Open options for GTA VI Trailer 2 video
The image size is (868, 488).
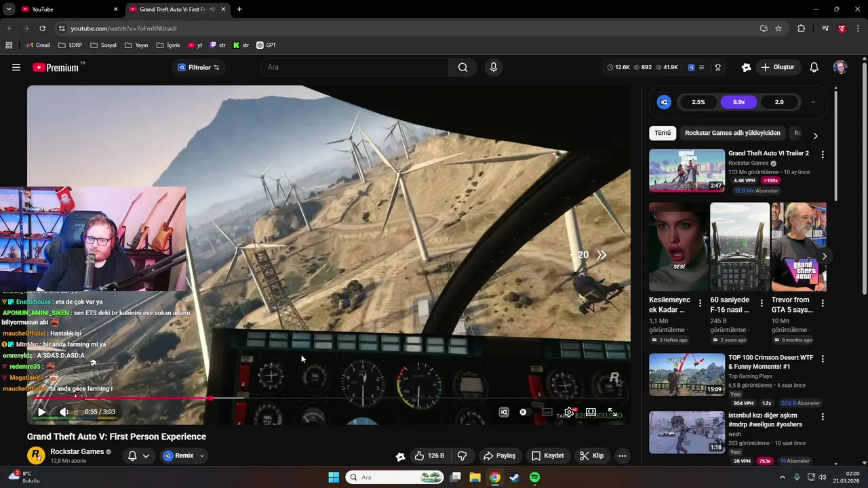tap(823, 155)
